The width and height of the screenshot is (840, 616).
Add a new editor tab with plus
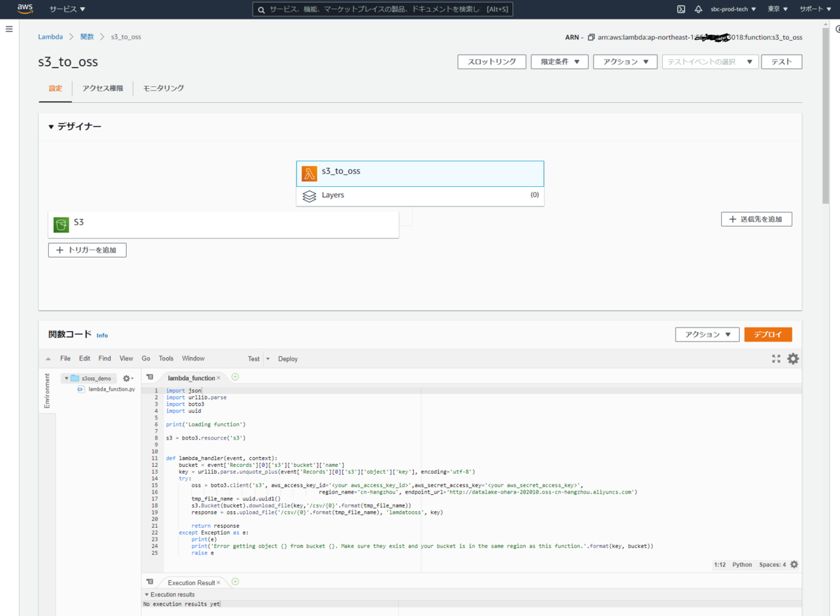coord(235,377)
